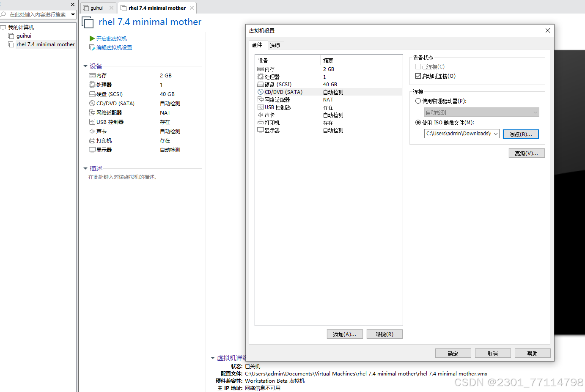Click display icon in main window devices

[92, 150]
